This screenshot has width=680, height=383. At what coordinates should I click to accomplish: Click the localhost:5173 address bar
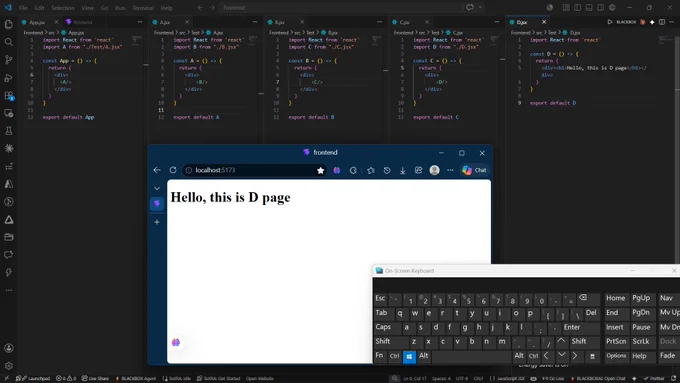[x=254, y=170]
